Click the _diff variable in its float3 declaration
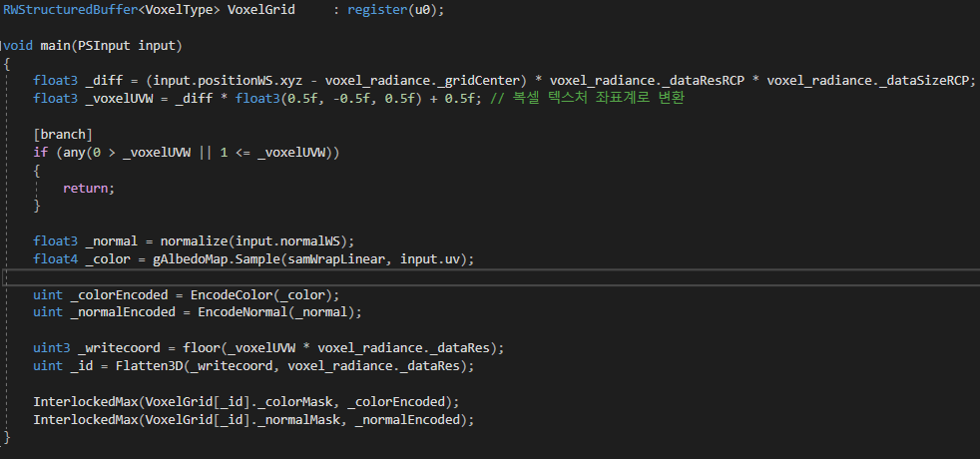The height and width of the screenshot is (459, 980). (104, 81)
